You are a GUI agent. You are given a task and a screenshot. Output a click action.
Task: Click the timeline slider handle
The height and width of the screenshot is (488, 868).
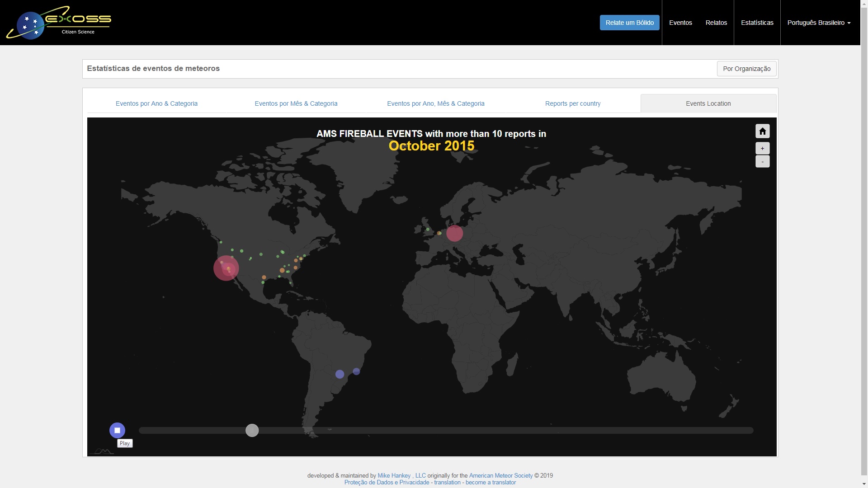pos(252,430)
